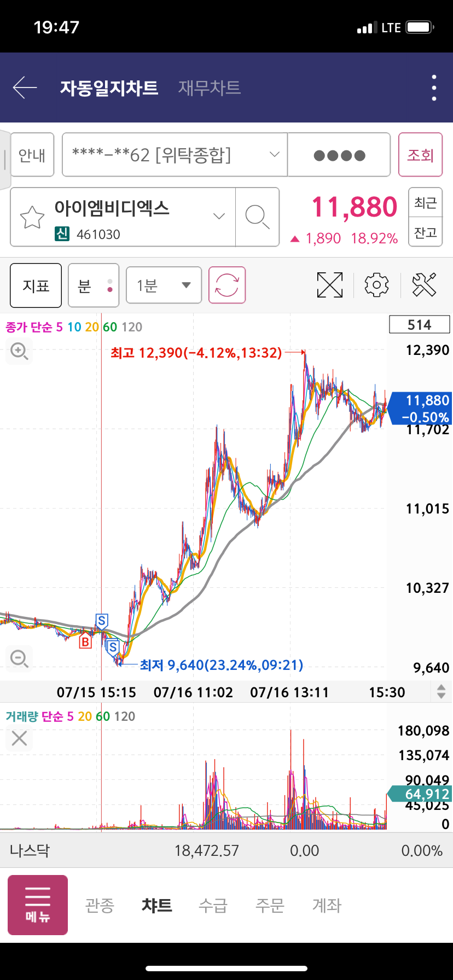Tap the 최고 12,390 high label

pos(196,353)
